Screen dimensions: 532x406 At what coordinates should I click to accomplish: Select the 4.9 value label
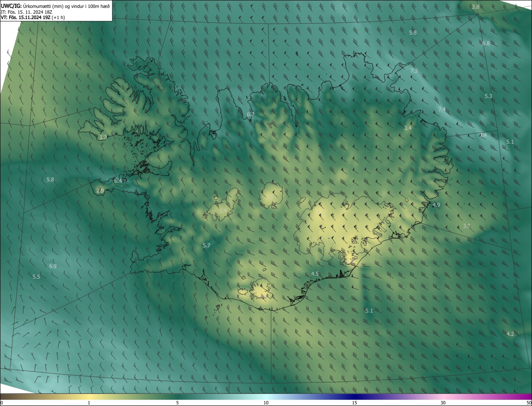[436, 205]
